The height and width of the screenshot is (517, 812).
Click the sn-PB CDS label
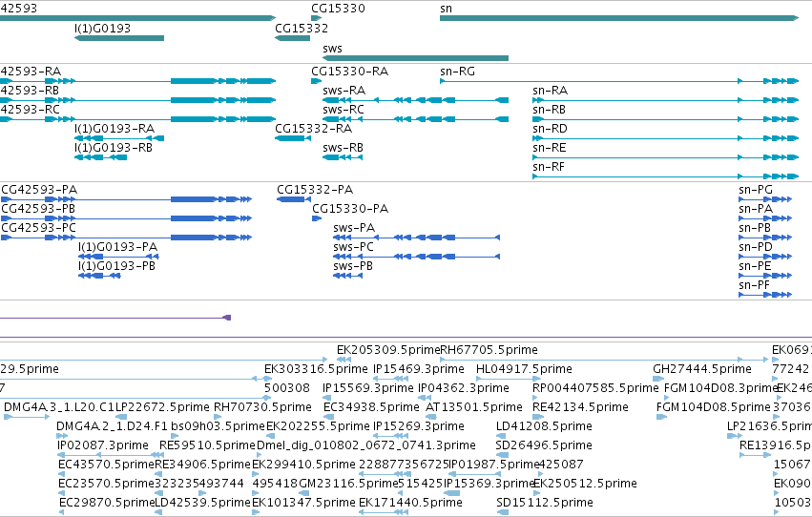pos(755,228)
